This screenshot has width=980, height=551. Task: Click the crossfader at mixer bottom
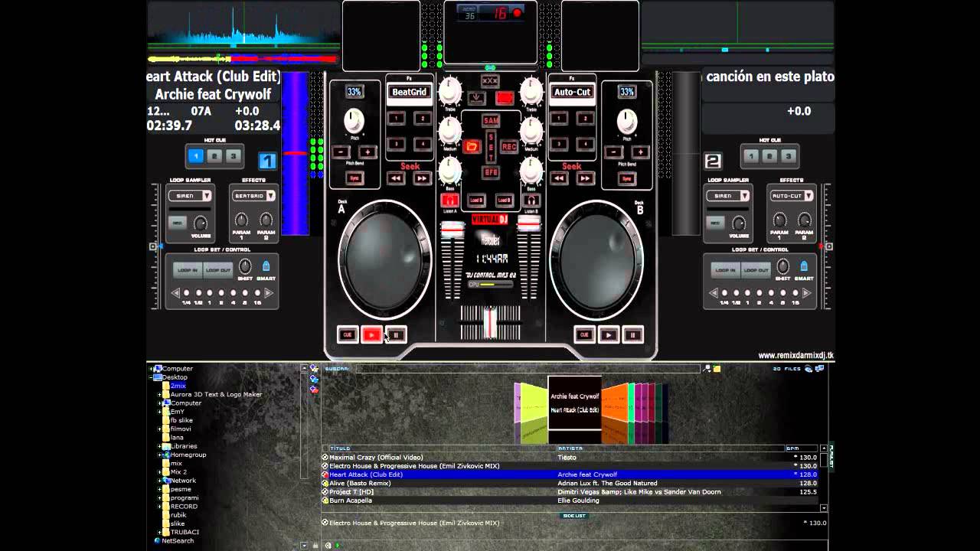click(490, 322)
